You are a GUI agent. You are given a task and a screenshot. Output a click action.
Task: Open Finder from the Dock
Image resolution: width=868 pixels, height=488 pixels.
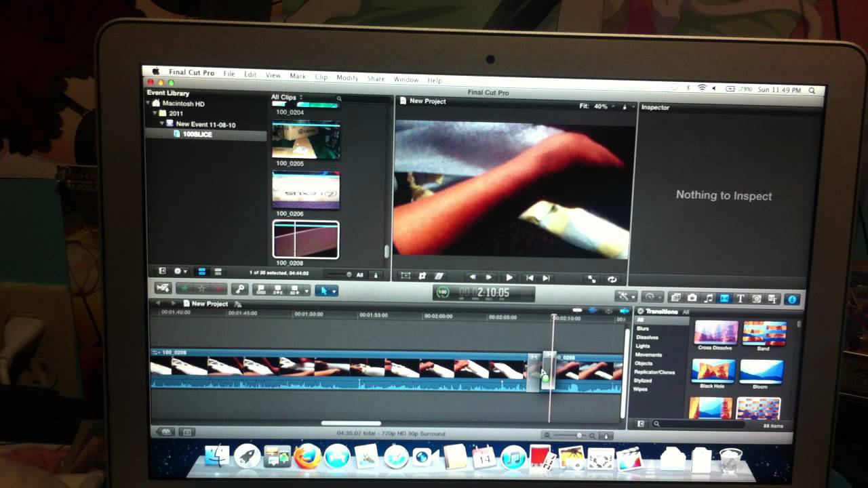[217, 456]
